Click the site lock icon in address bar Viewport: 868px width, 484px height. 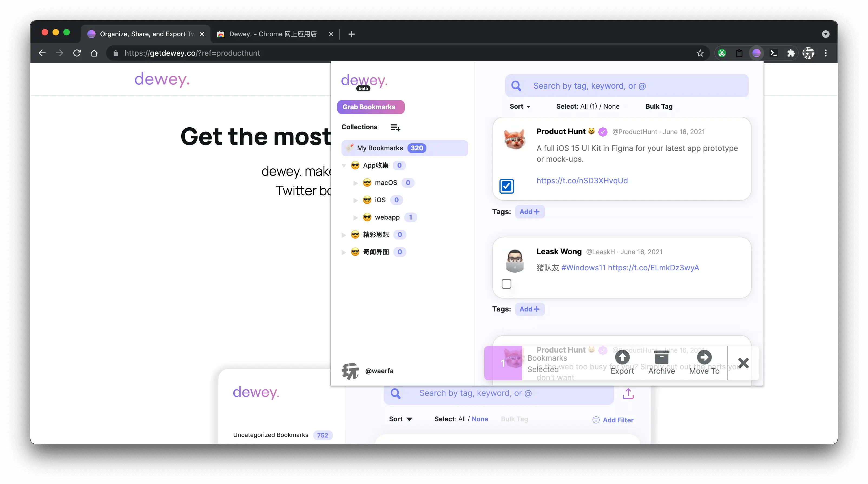point(116,53)
